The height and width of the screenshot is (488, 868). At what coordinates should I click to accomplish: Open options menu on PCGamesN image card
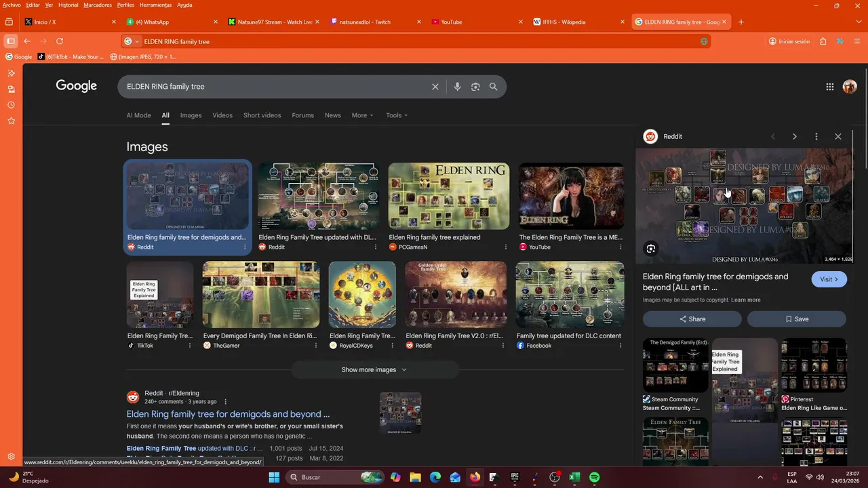(x=505, y=247)
